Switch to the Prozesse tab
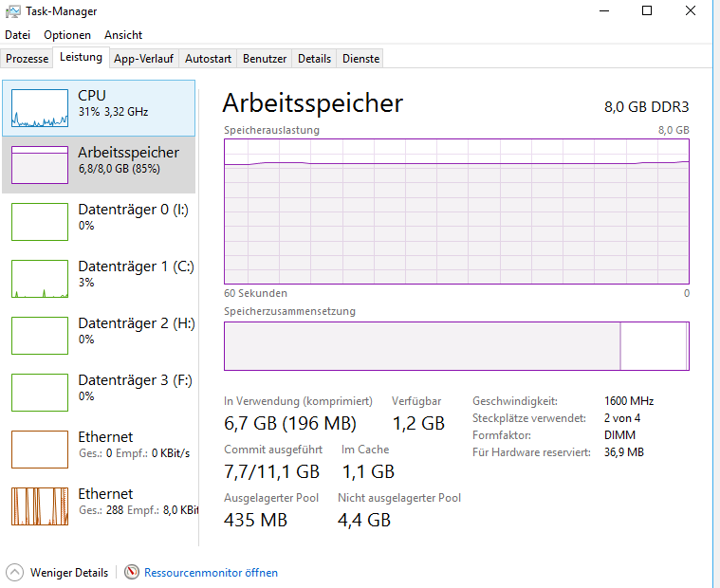Screen dimensions: 720x588 27,59
